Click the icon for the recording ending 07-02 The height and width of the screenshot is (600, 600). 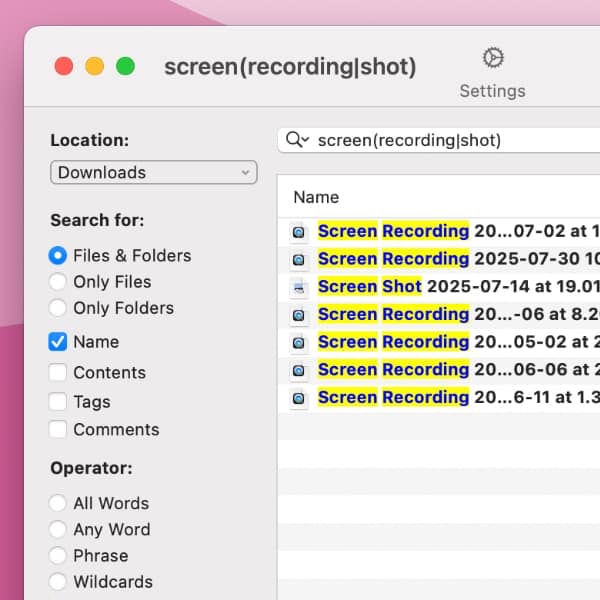(298, 231)
